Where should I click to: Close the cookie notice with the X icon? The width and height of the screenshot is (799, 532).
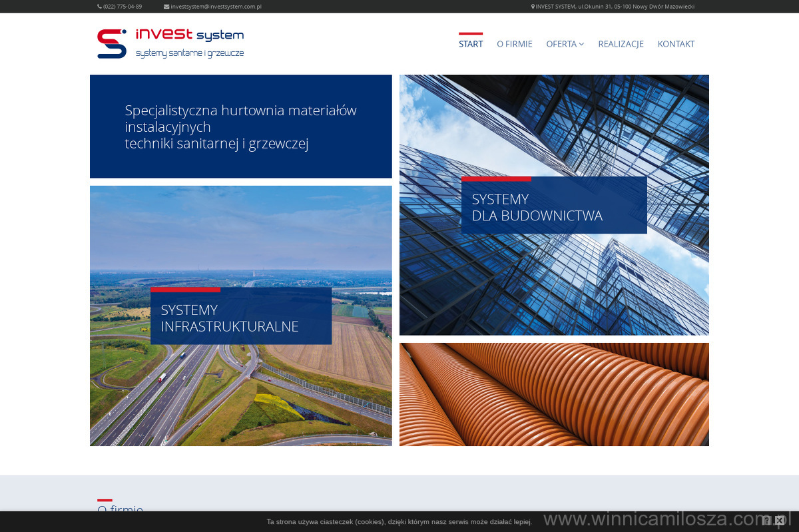(x=780, y=520)
